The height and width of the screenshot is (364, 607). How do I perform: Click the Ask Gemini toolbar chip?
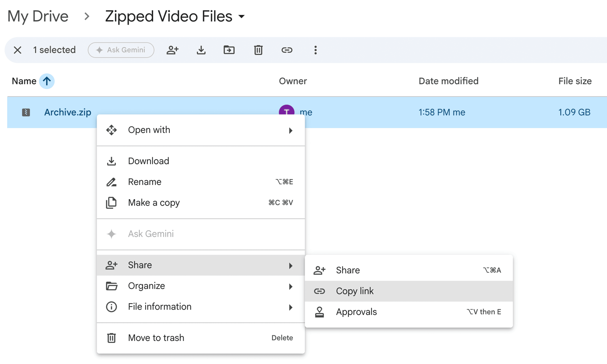pyautogui.click(x=121, y=50)
